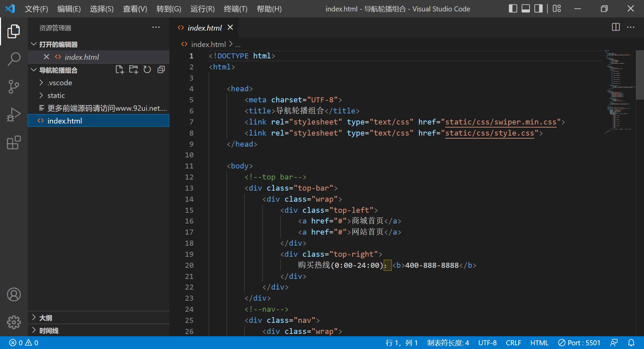Click the New File icon in explorer

(x=120, y=70)
